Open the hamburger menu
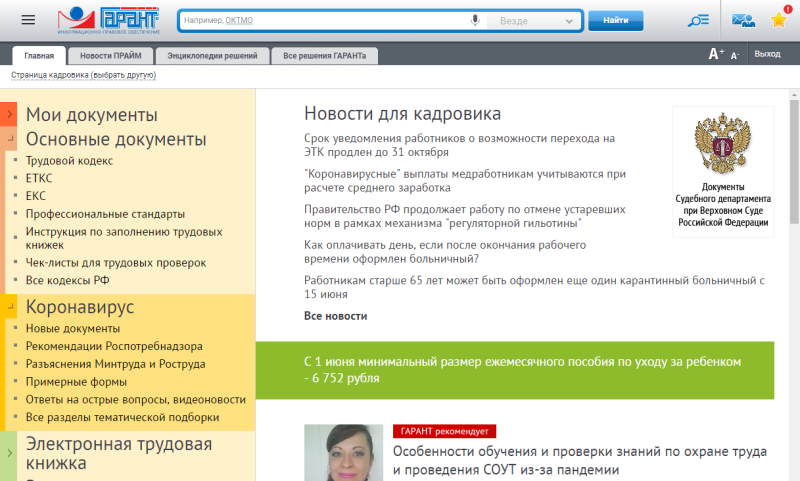Image resolution: width=800 pixels, height=481 pixels. [28, 20]
